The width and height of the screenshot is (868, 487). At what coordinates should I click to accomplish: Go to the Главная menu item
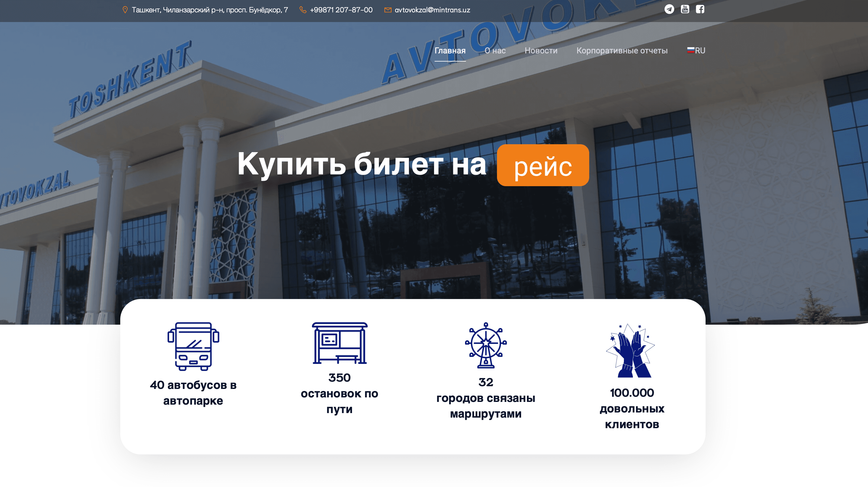(450, 51)
